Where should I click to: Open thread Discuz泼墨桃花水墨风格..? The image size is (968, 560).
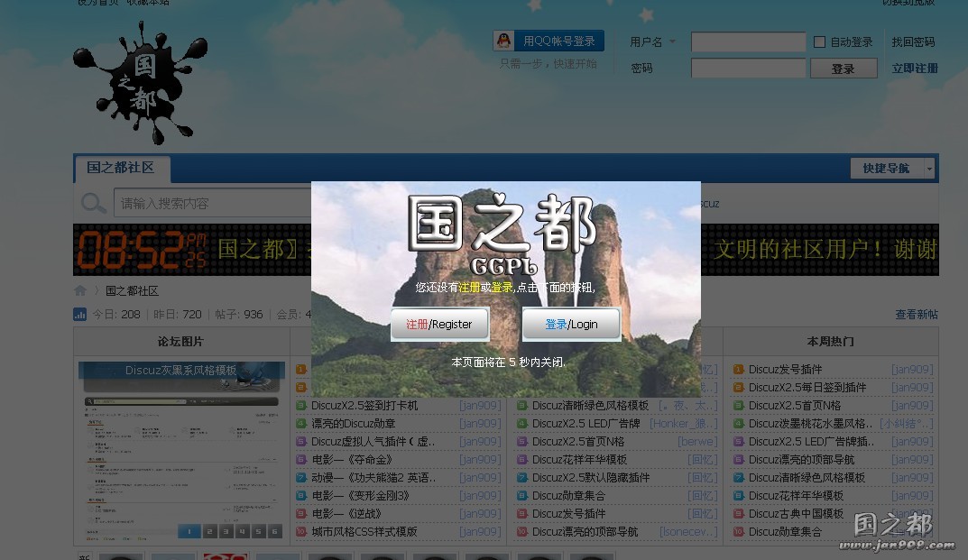point(811,424)
